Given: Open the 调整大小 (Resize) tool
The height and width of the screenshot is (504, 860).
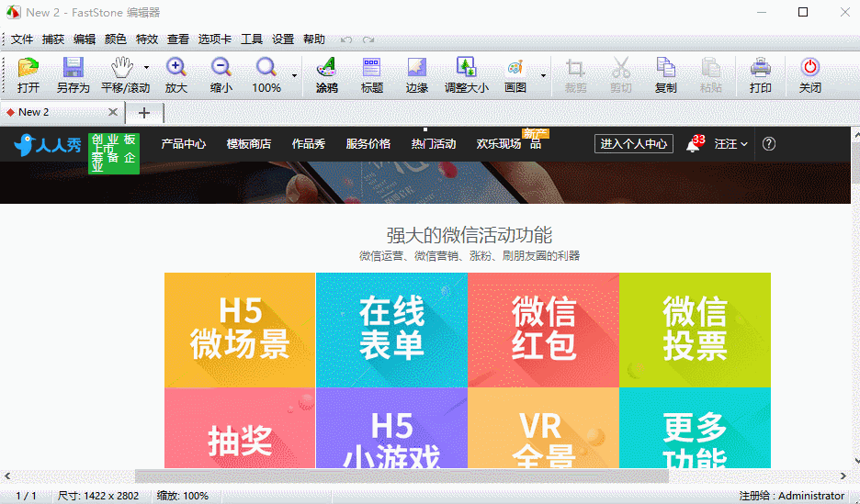Looking at the screenshot, I should (x=466, y=67).
